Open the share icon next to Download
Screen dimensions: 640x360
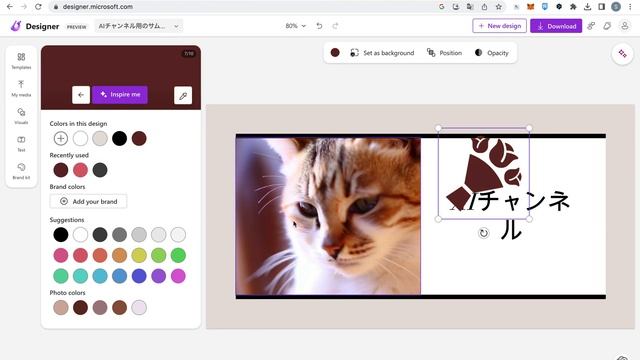591,26
